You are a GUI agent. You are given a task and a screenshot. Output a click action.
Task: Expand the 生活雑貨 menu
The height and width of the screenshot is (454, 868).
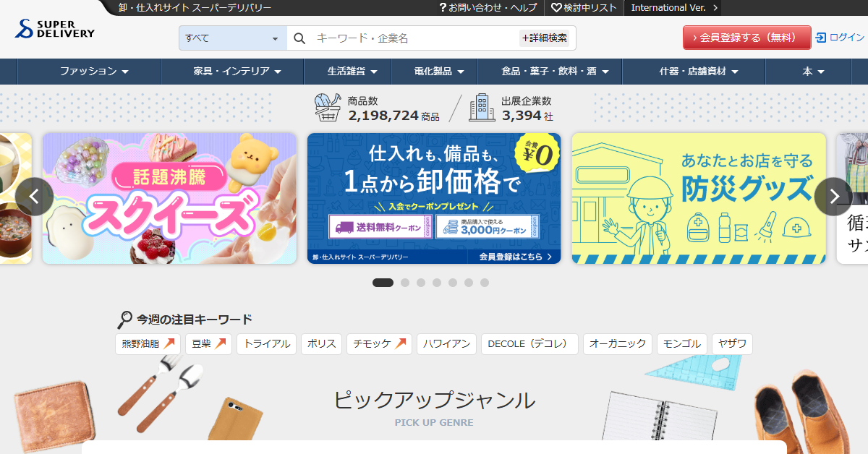pos(352,72)
